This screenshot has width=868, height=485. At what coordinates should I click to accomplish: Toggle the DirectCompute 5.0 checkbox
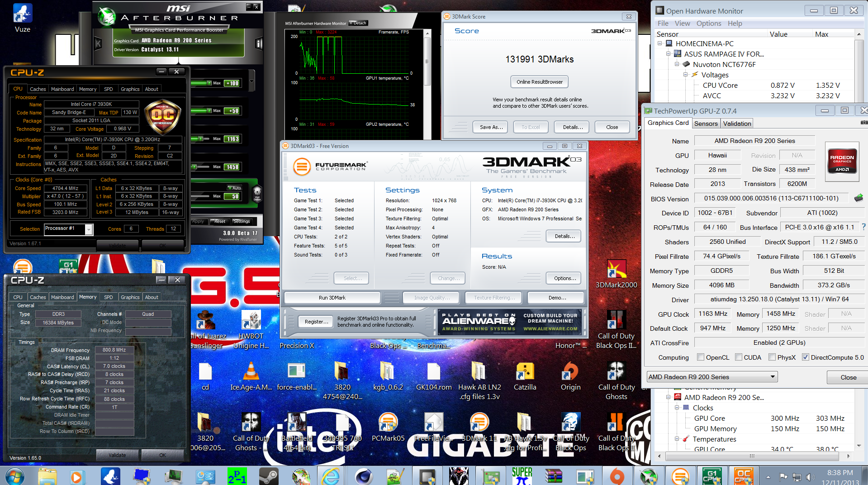805,357
